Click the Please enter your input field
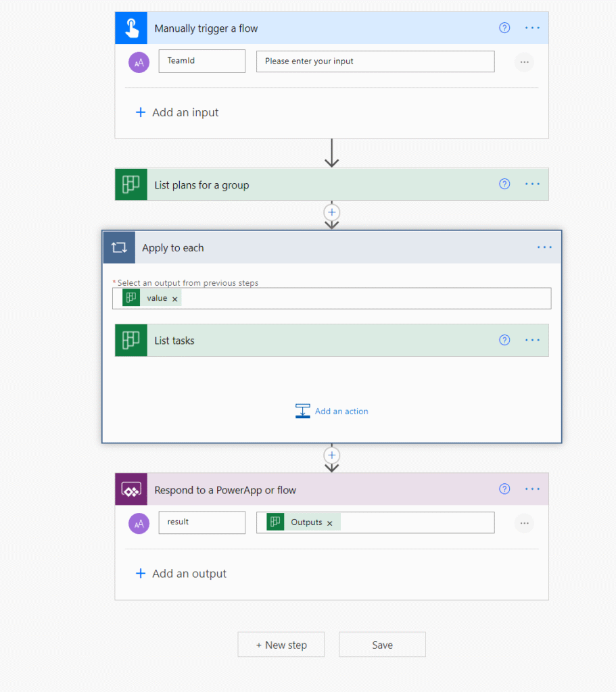The width and height of the screenshot is (616, 692). [375, 61]
